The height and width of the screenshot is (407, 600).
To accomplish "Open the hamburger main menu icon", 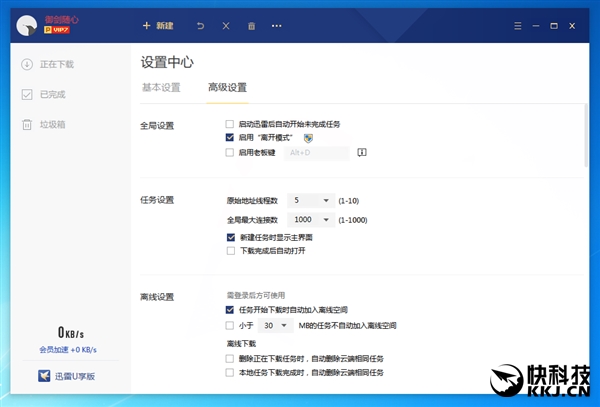I will [518, 26].
